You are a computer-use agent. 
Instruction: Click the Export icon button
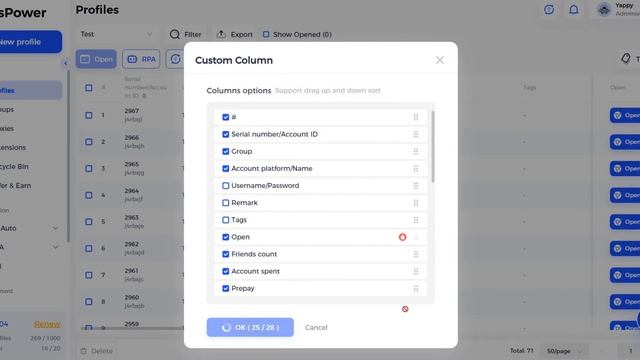pos(235,34)
